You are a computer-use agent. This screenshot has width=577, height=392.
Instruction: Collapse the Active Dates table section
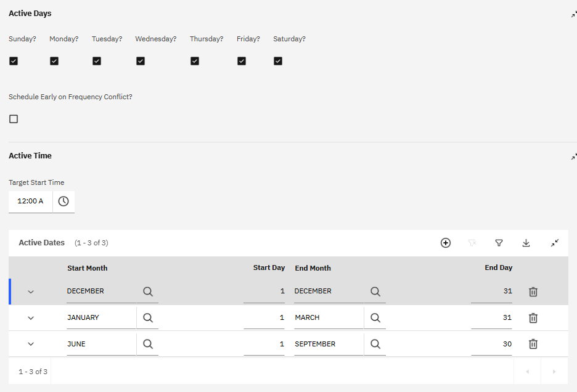click(555, 243)
